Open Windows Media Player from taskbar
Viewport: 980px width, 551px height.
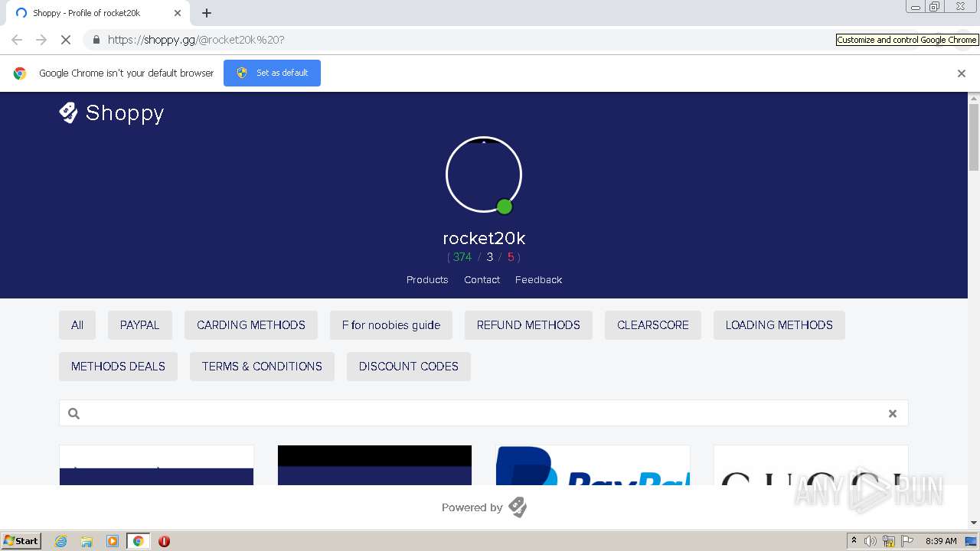[113, 541]
